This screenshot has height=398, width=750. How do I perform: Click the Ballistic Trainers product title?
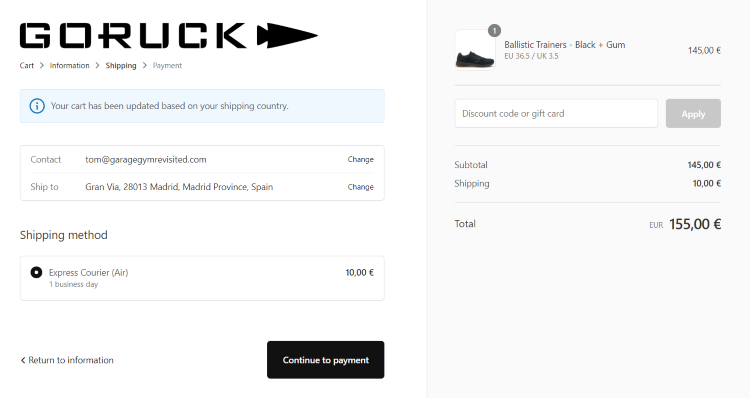tap(564, 44)
